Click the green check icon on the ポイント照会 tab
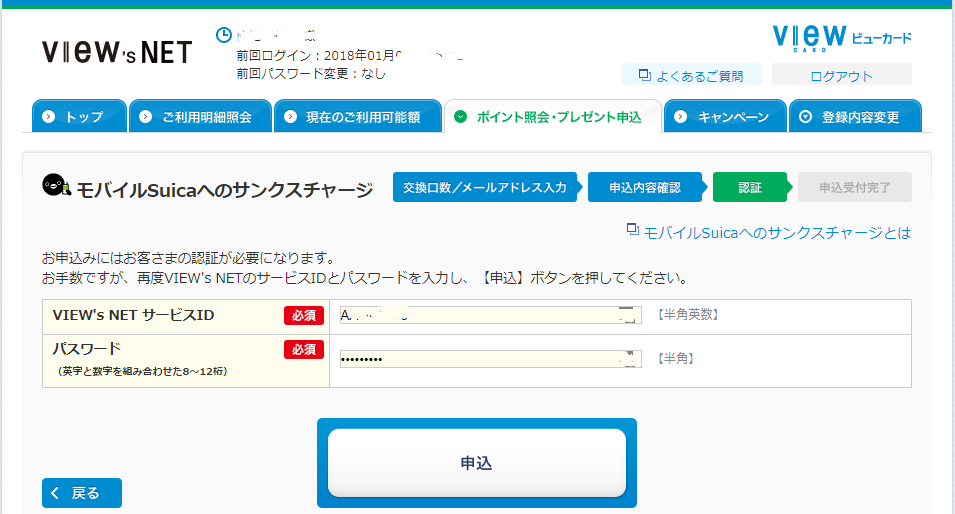 [461, 116]
